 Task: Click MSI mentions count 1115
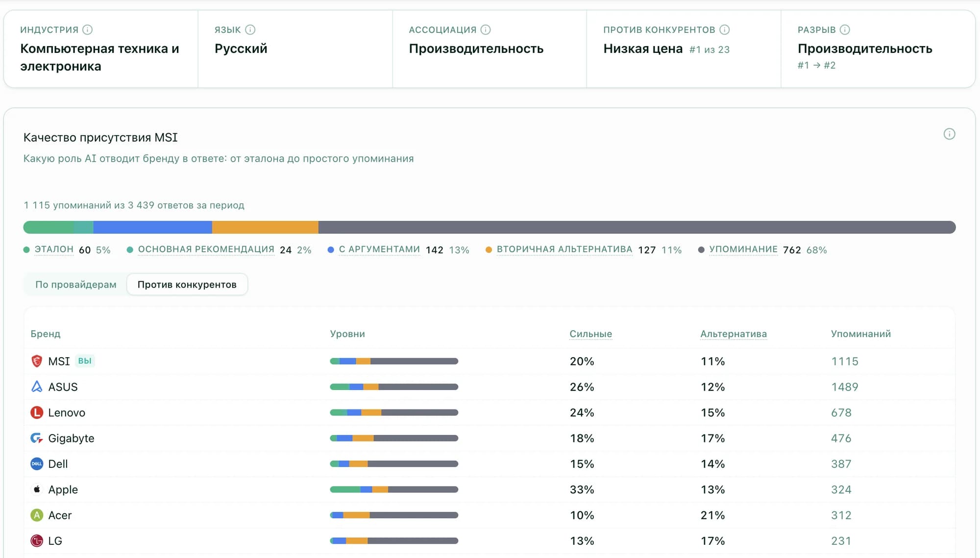[x=845, y=362]
